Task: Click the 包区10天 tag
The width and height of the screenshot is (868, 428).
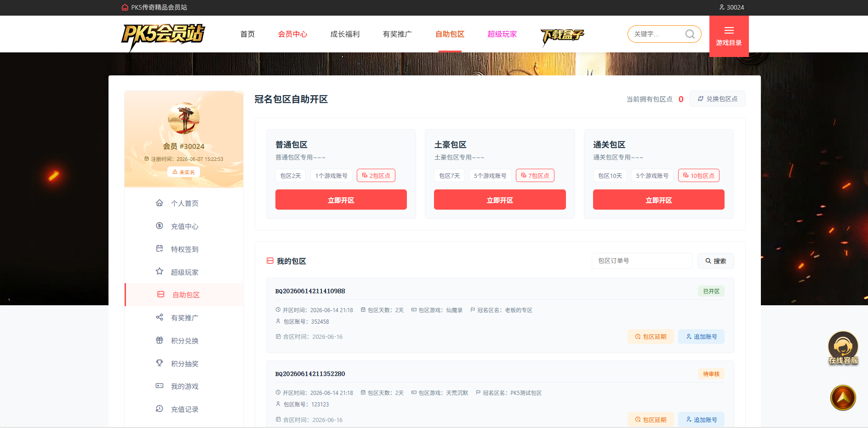Action: coord(610,176)
